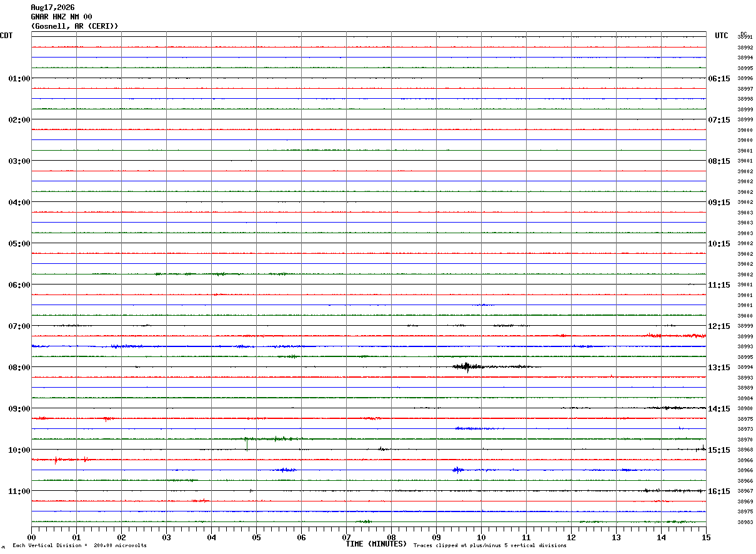Click the Gosnell, AR (CERI) location label
756x554 pixels.
[74, 26]
